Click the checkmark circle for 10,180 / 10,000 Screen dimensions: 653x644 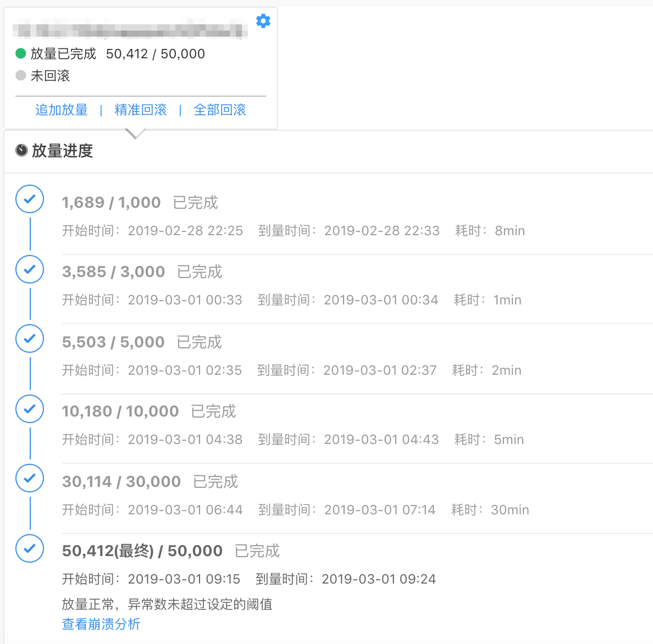[x=30, y=409]
